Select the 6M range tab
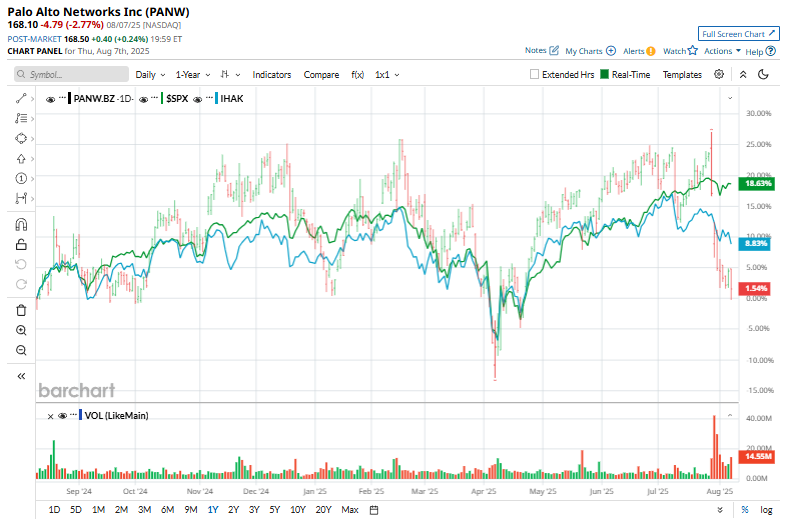Image resolution: width=787 pixels, height=527 pixels. point(168,510)
